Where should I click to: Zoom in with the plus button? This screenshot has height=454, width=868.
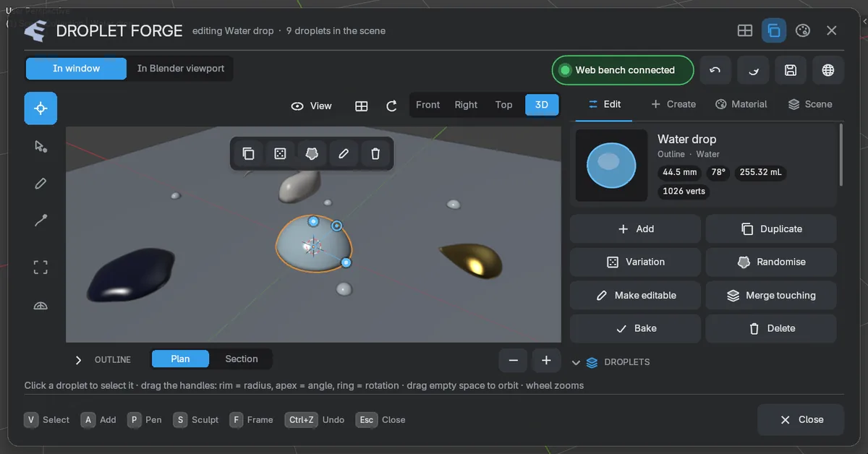[547, 360]
